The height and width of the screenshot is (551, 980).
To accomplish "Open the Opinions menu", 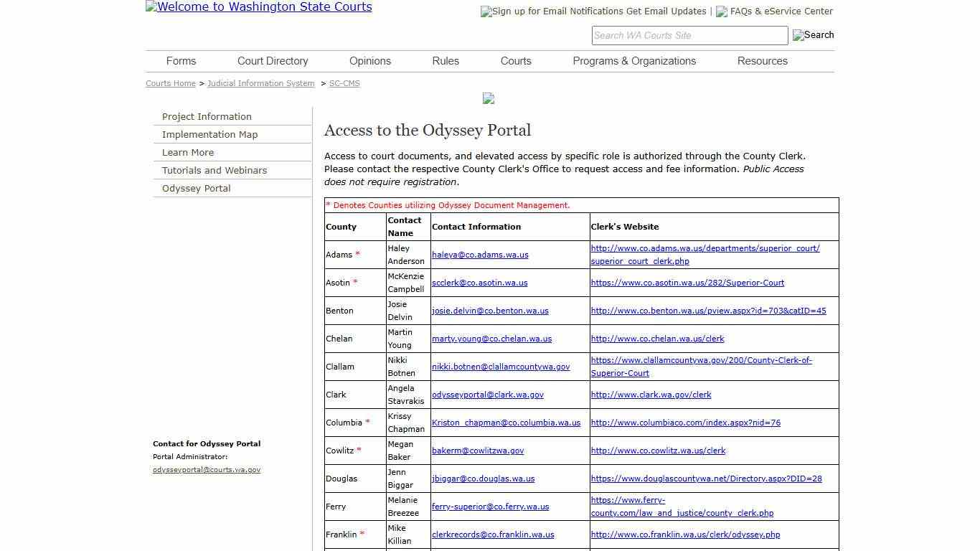I will 370,61.
